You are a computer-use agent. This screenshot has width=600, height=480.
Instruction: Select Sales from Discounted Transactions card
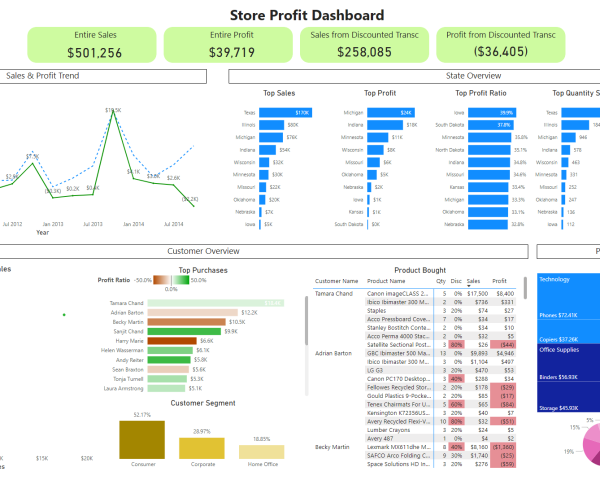(x=365, y=45)
